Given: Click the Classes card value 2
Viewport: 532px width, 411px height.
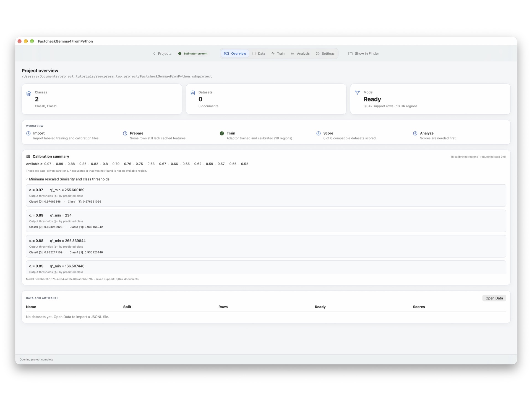Looking at the screenshot, I should pos(37,99).
